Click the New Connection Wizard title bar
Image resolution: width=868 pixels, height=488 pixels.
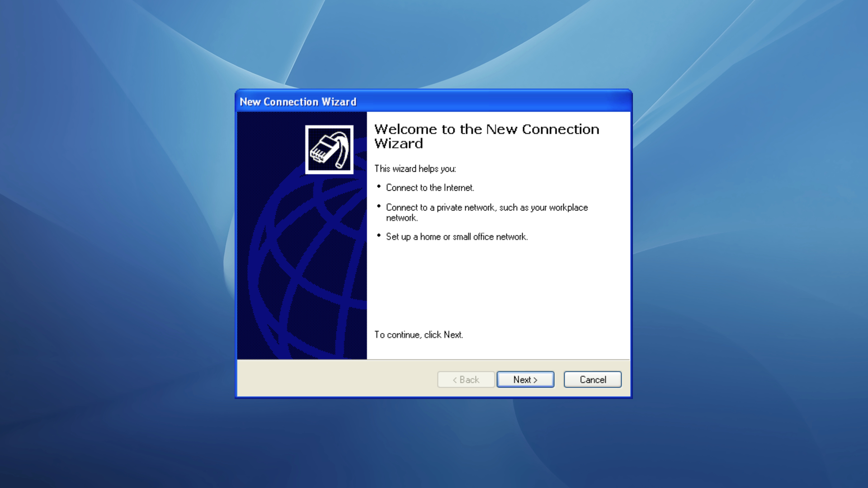(433, 102)
